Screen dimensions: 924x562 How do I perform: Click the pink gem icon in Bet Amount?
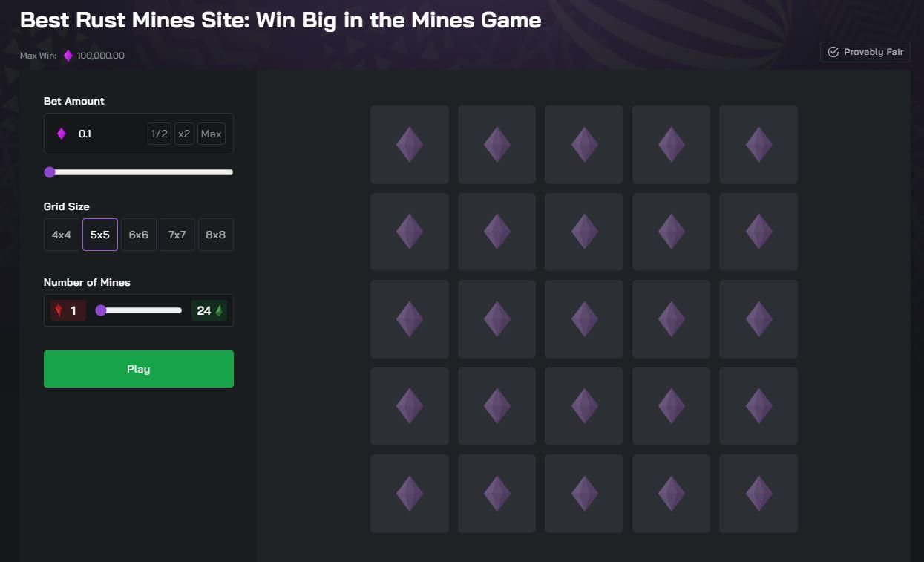click(62, 134)
